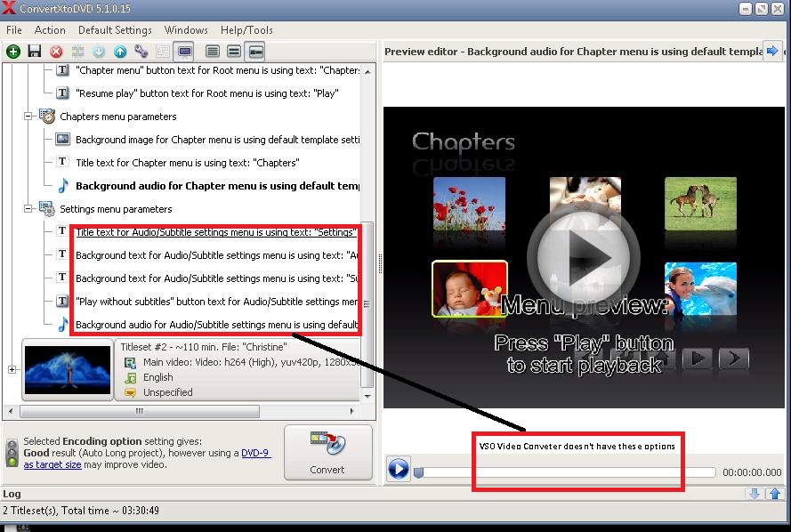Click the 00:00:00.000 time display
The width and height of the screenshot is (791, 532).
tap(752, 472)
